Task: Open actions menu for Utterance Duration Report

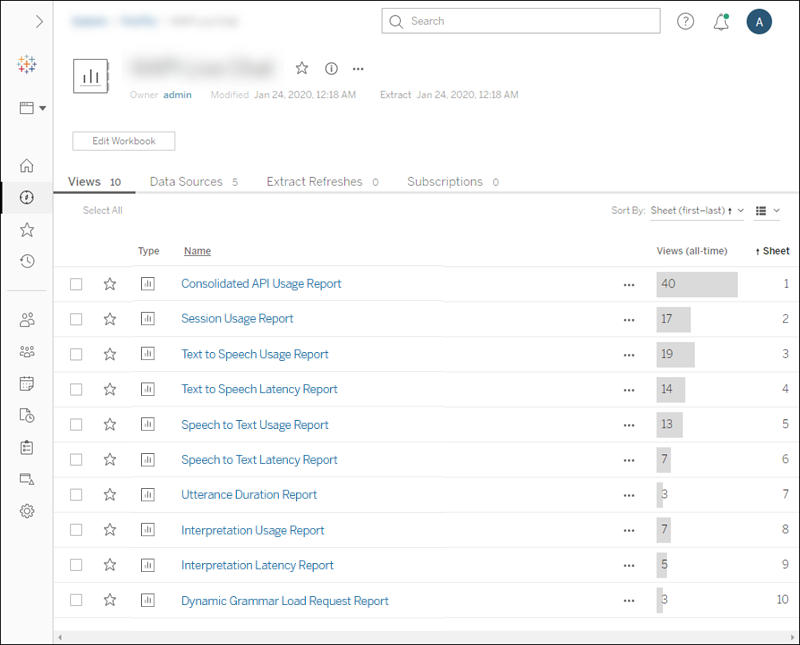Action: (629, 495)
